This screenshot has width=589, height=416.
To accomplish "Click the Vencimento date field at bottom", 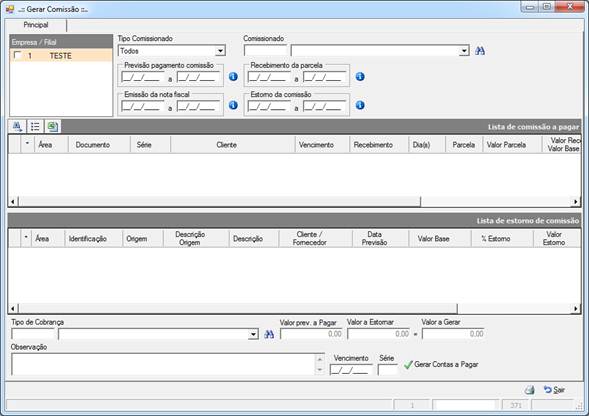I will pos(351,370).
